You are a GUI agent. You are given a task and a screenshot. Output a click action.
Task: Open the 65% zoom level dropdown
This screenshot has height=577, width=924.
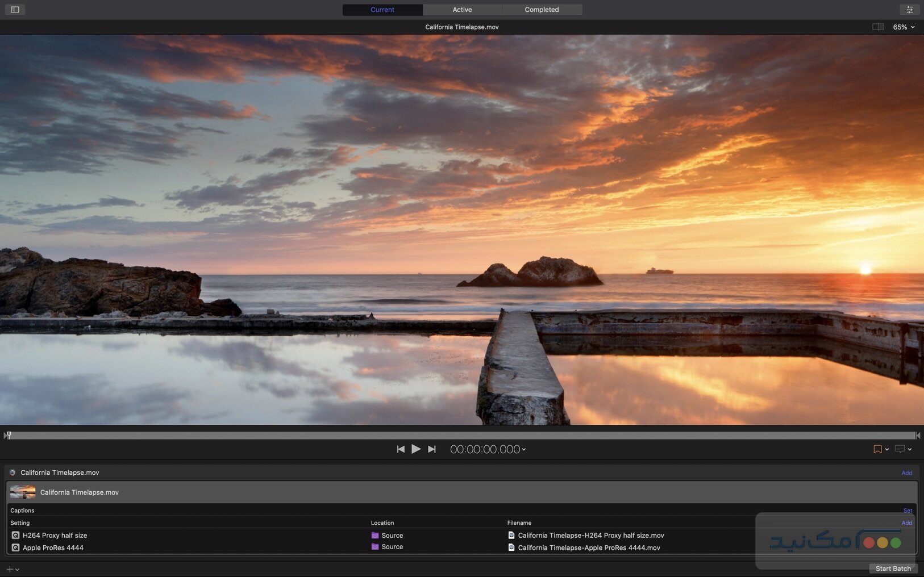pos(904,27)
